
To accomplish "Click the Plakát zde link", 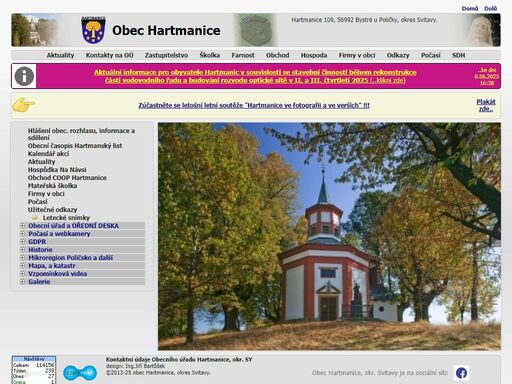I will (x=486, y=105).
